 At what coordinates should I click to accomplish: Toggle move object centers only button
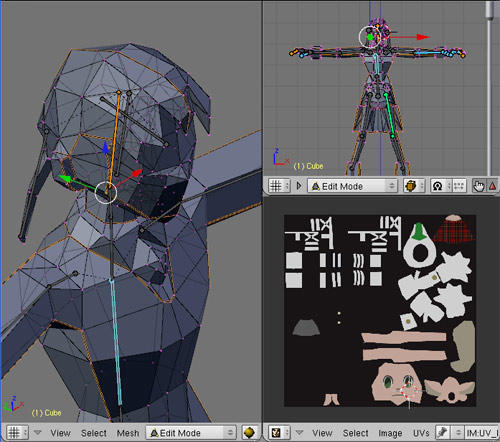(x=459, y=186)
